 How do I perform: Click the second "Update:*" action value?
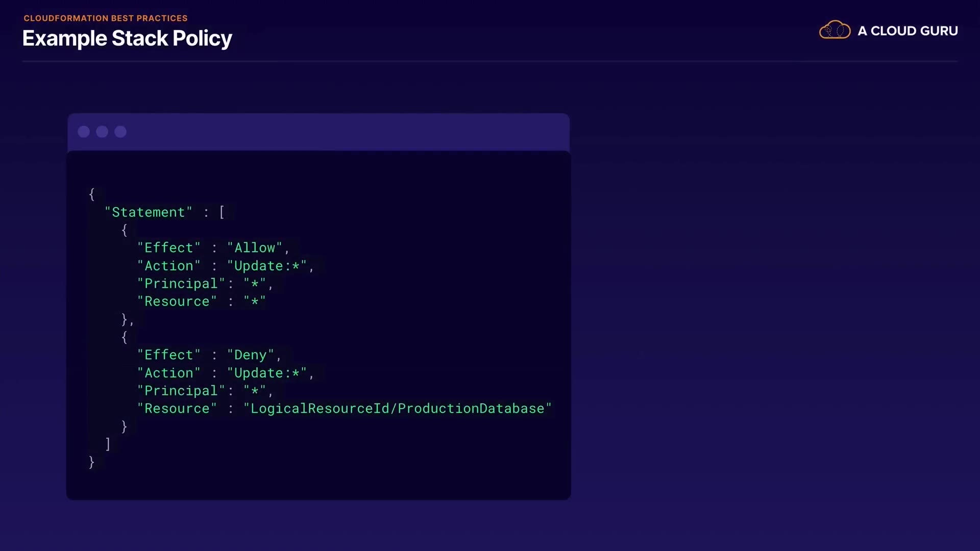point(266,373)
